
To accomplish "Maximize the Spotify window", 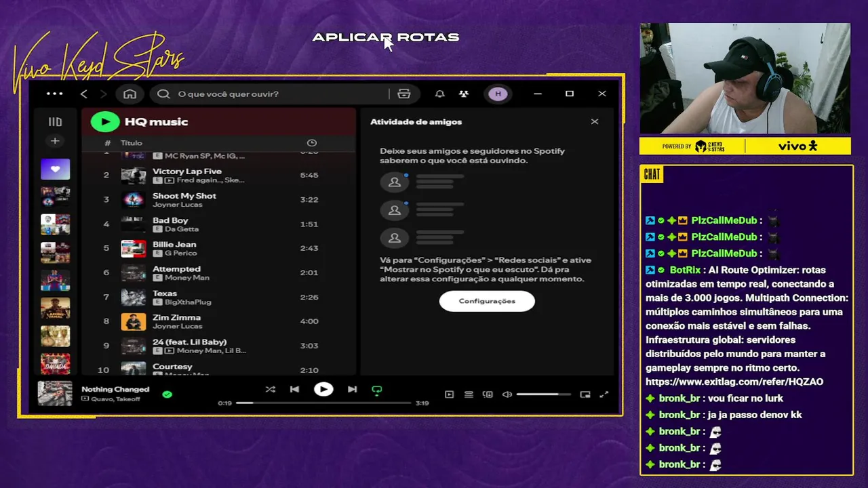I will [x=570, y=94].
